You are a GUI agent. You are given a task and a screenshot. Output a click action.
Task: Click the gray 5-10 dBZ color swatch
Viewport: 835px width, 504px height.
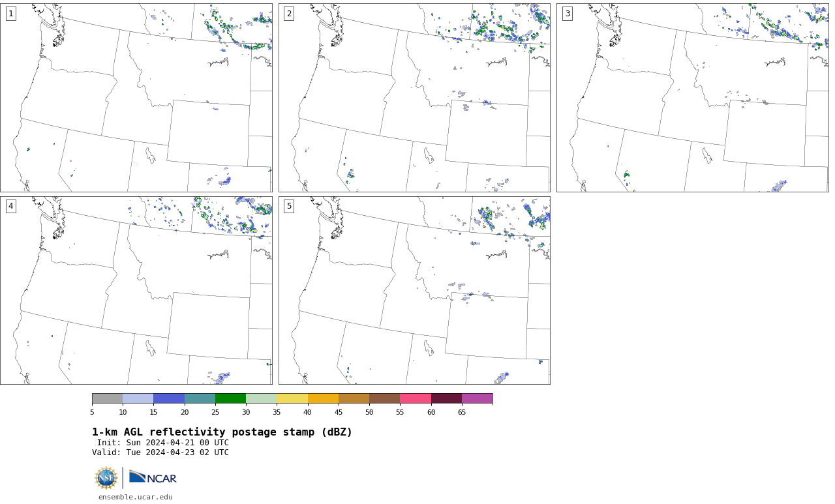107,398
